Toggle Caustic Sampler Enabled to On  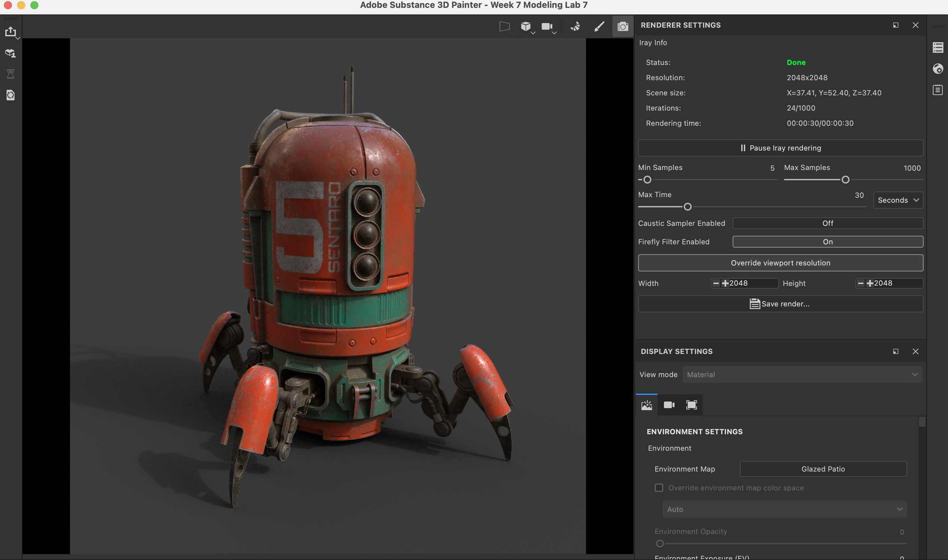(x=827, y=223)
